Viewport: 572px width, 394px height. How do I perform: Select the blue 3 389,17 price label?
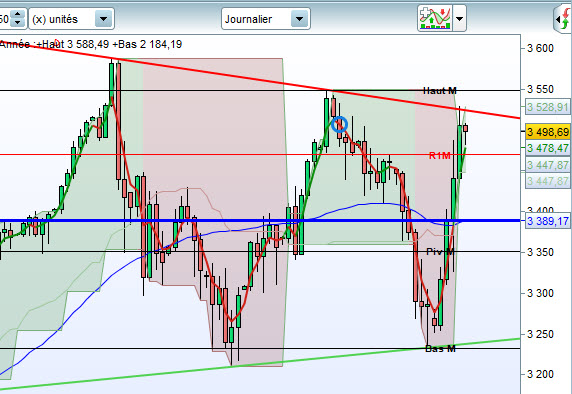(548, 221)
